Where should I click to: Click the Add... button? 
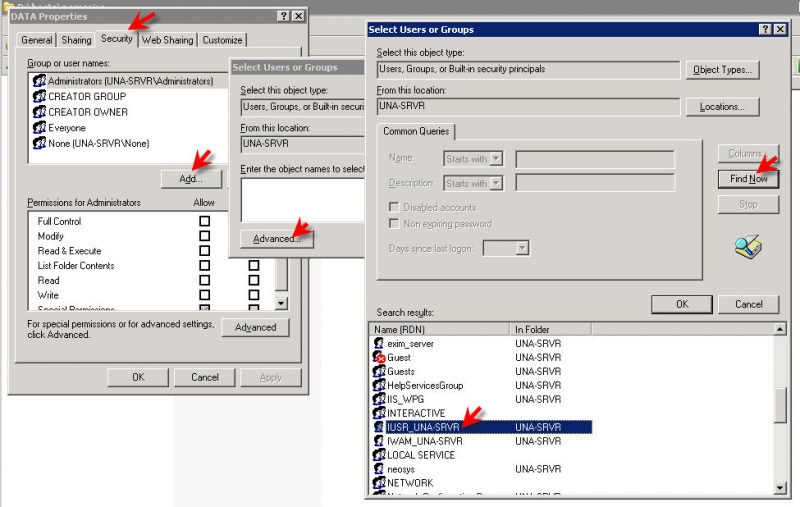pos(191,179)
